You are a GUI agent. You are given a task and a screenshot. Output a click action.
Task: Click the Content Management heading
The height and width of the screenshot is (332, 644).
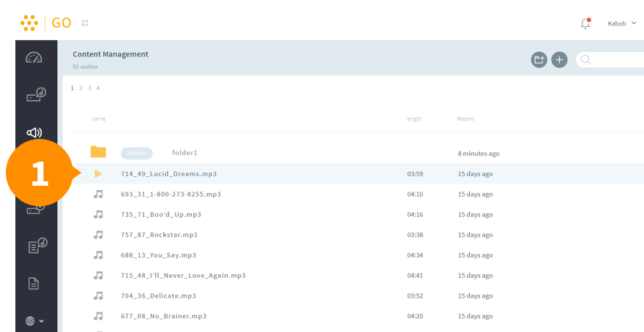tap(111, 54)
